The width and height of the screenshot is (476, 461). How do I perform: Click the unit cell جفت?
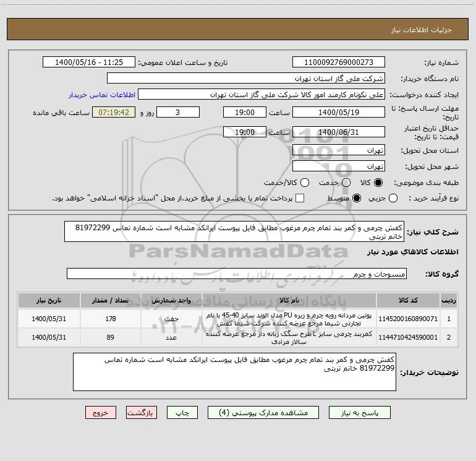(x=171, y=319)
